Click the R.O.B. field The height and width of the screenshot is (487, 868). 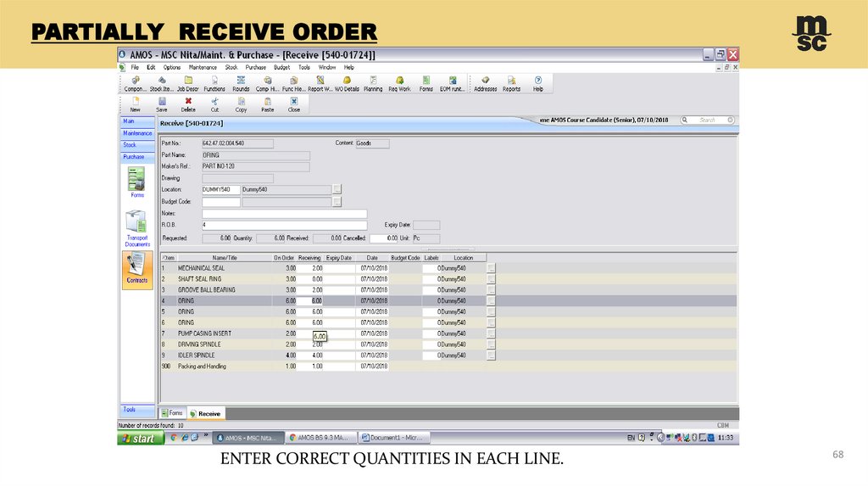[285, 226]
